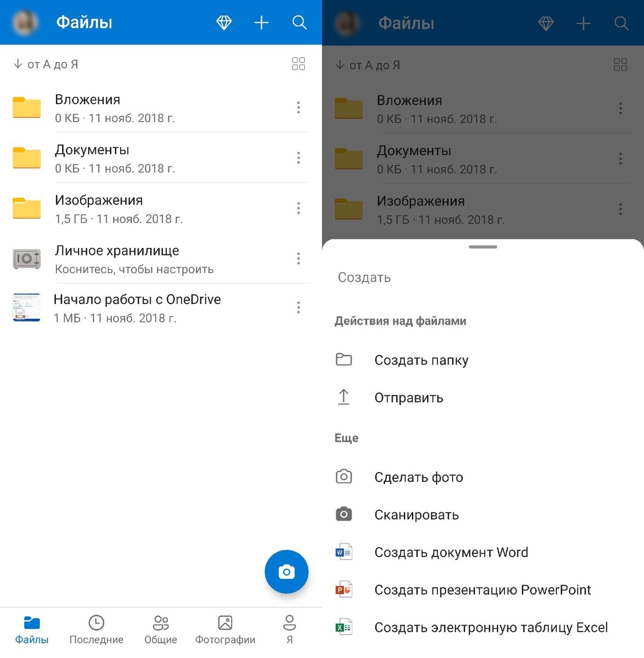Tap the Личное хранилище safe icon
The width and height of the screenshot is (644, 658).
(27, 259)
